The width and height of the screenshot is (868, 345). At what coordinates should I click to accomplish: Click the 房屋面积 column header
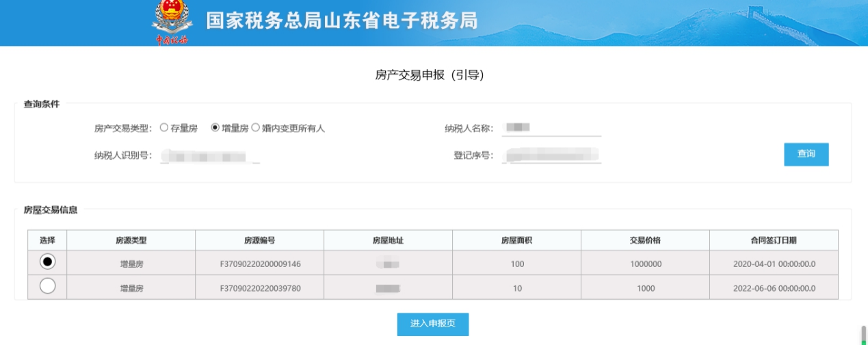(516, 240)
